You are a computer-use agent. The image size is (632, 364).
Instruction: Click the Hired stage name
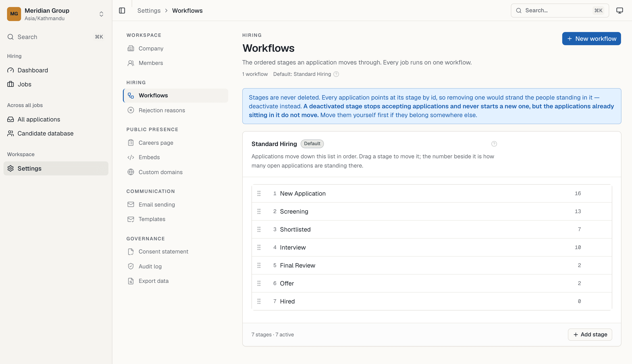[287, 302]
